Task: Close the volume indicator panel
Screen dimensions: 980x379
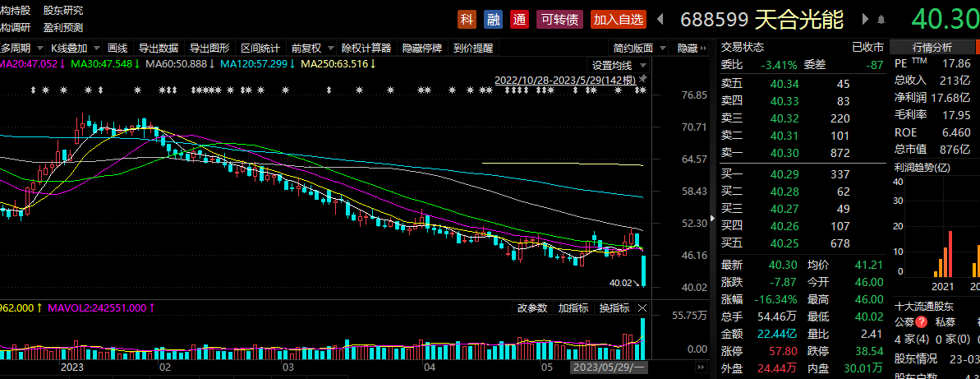Action: pos(642,308)
